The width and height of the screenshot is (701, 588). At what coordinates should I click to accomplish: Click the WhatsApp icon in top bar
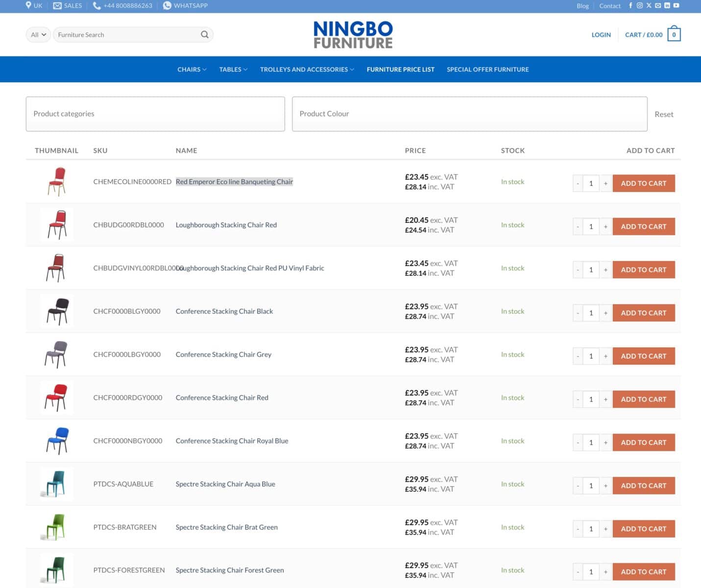click(x=167, y=5)
